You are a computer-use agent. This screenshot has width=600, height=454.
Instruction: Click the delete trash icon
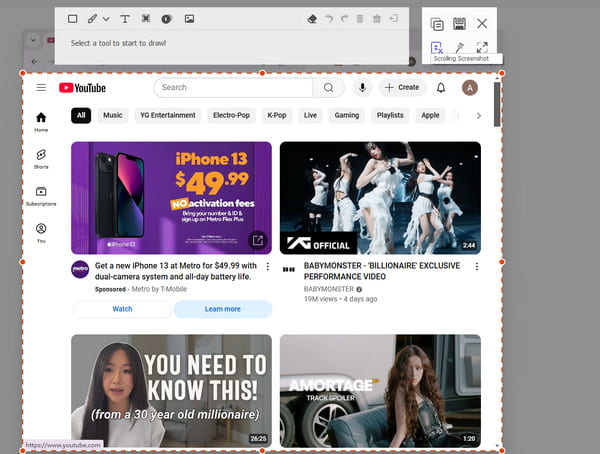coord(360,18)
